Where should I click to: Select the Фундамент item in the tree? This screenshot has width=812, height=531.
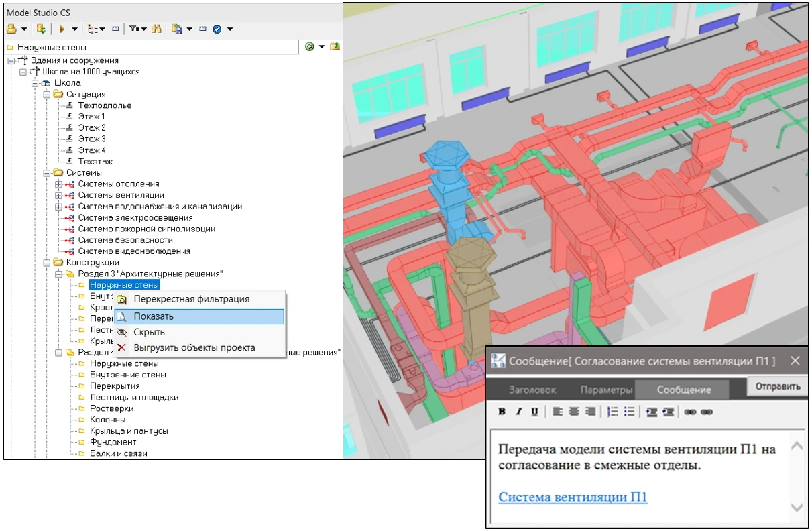pos(113,442)
